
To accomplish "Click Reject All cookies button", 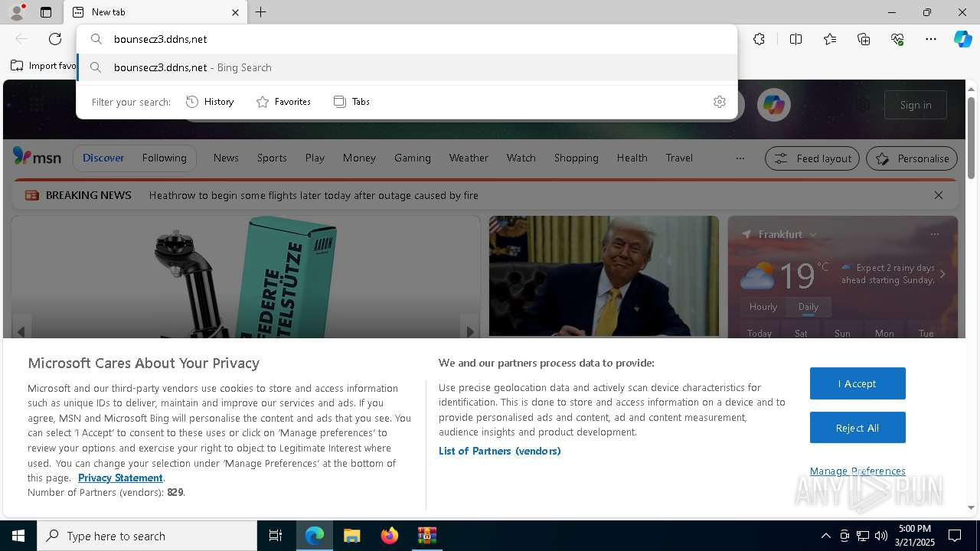I will tap(857, 428).
